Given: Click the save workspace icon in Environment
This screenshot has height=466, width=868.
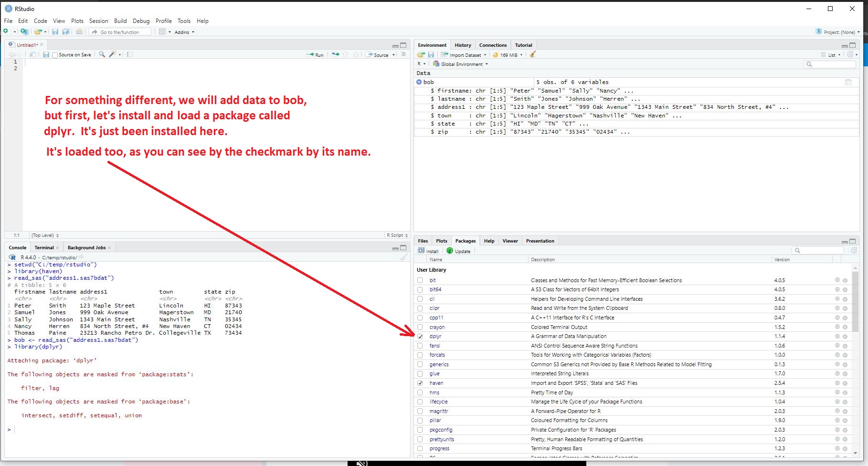Looking at the screenshot, I should 431,54.
